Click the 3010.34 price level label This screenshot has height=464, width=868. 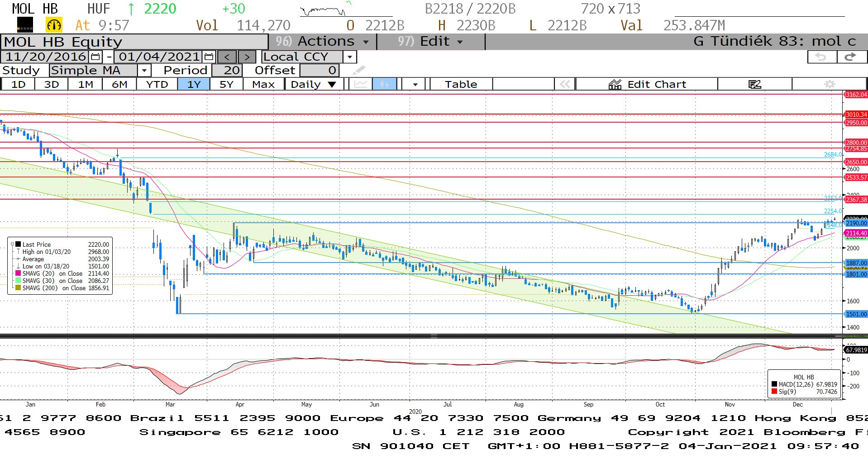pos(856,115)
